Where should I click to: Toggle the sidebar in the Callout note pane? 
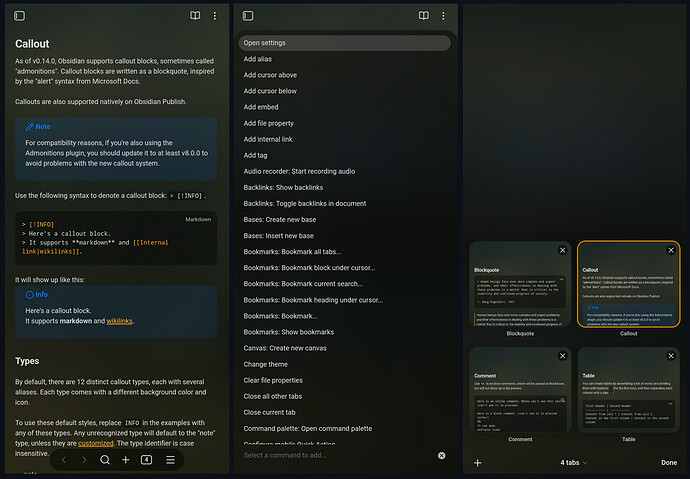[x=19, y=16]
